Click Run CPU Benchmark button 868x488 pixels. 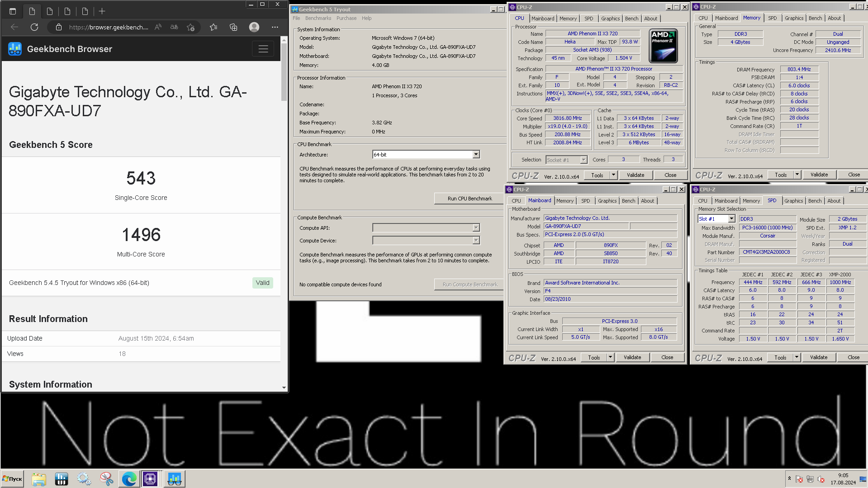(x=470, y=199)
